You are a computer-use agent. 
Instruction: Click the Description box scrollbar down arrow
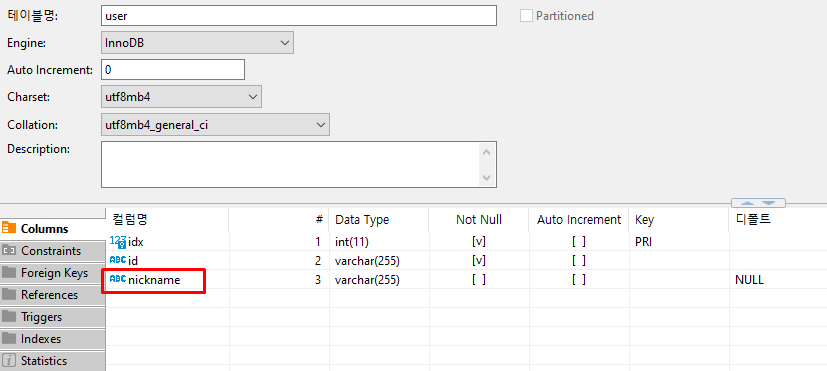(x=486, y=178)
